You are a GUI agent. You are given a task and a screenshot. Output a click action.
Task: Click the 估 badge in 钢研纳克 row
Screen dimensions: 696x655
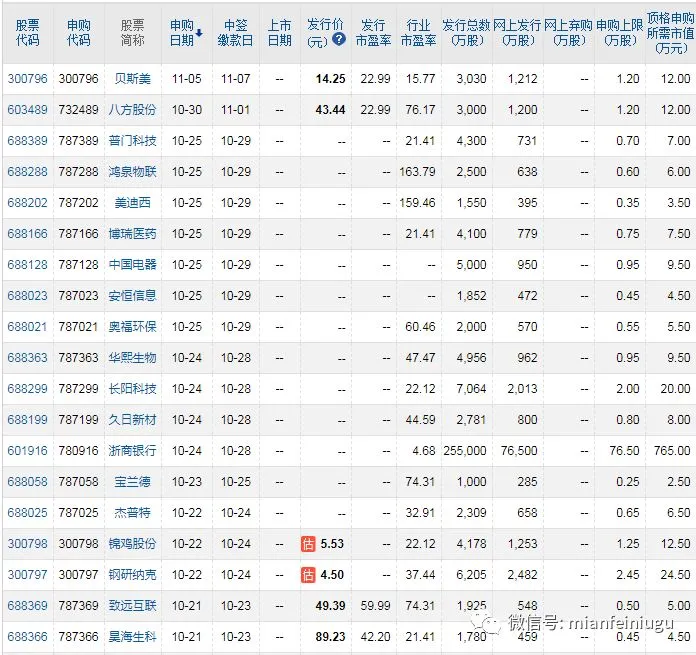308,575
